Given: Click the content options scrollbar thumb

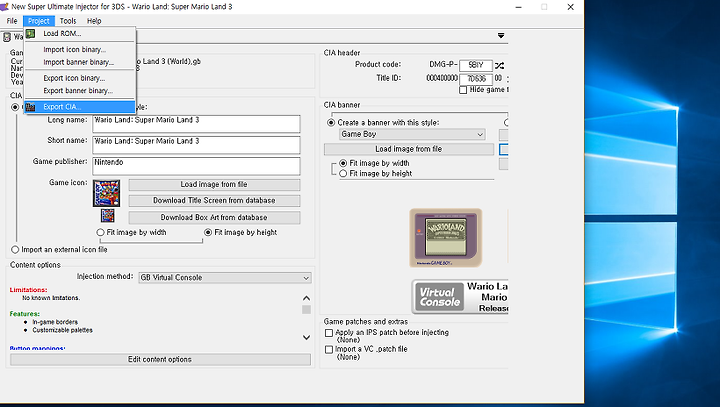Looking at the screenshot, I should (x=306, y=310).
